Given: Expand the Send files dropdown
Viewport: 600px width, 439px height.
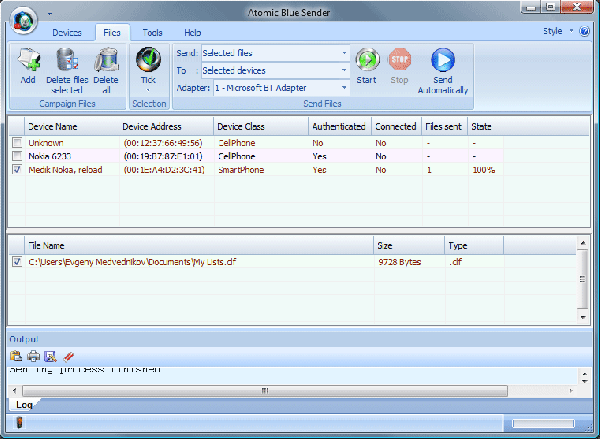Looking at the screenshot, I should click(x=344, y=52).
